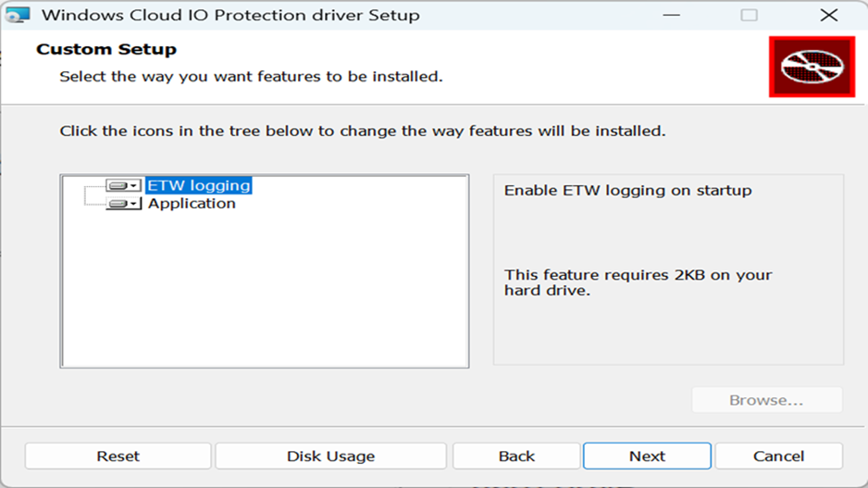The image size is (868, 488).
Task: Click the window title text
Action: pos(230,15)
